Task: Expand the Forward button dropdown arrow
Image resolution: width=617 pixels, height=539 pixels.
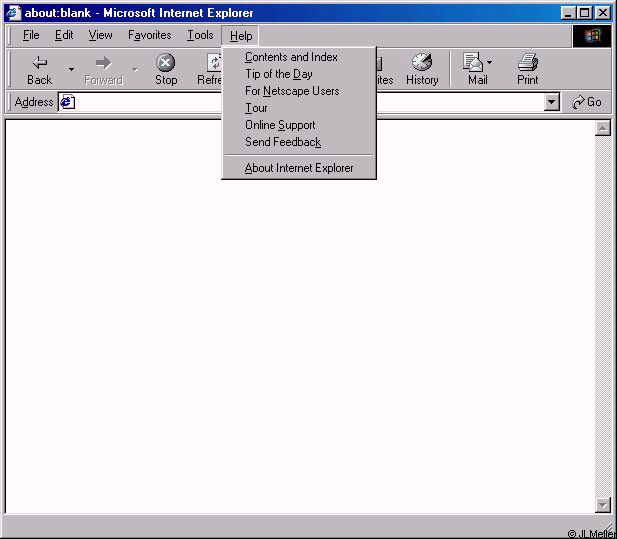Action: (135, 70)
